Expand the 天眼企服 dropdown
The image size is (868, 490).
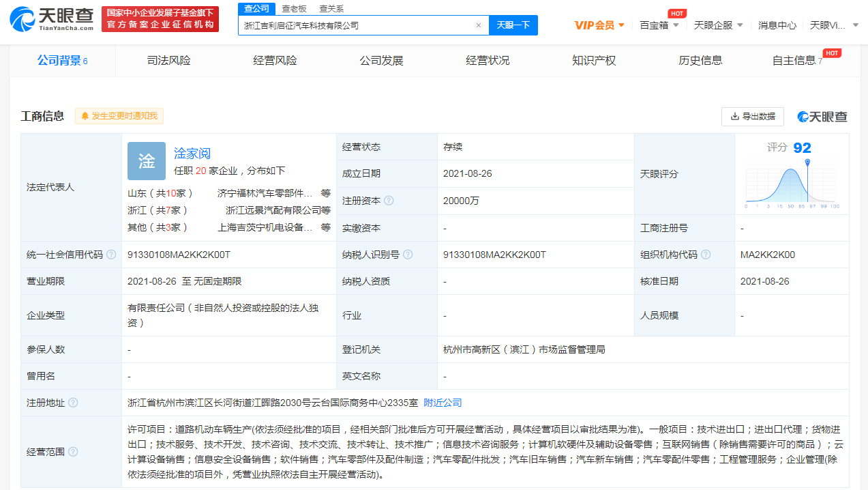[718, 25]
